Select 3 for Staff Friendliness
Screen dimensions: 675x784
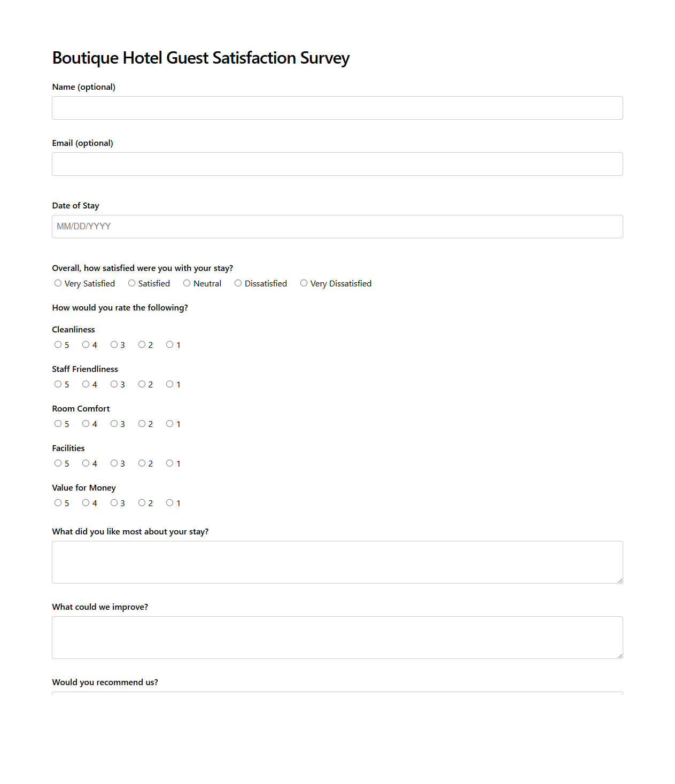coord(114,384)
